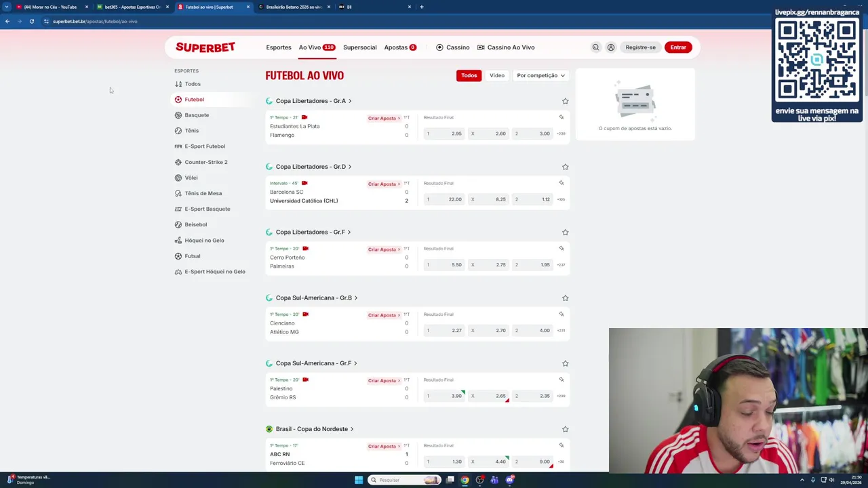Open the Cassino menu

(x=453, y=47)
